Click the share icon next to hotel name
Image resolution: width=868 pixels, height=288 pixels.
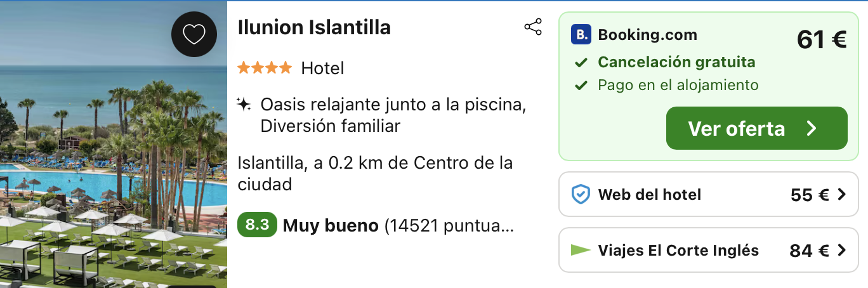click(533, 27)
